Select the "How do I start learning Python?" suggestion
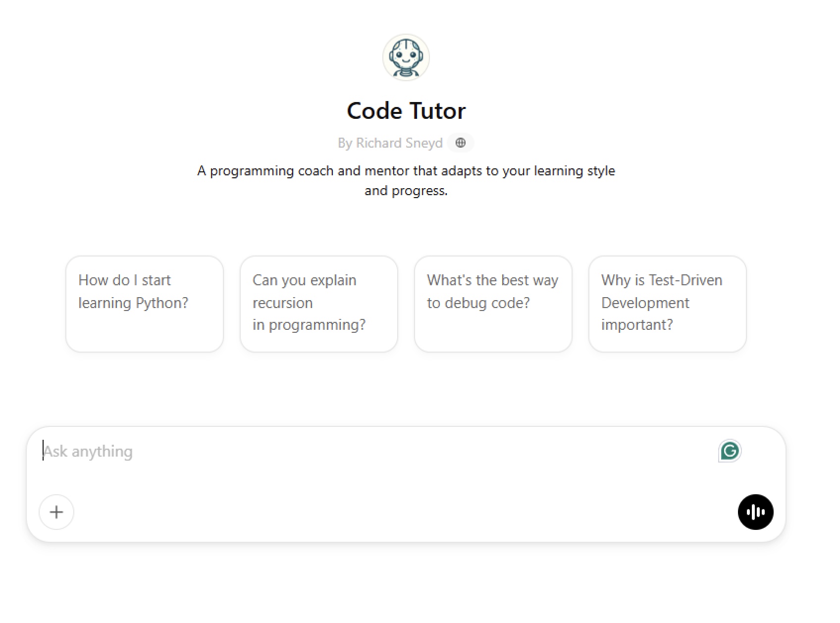 145,304
